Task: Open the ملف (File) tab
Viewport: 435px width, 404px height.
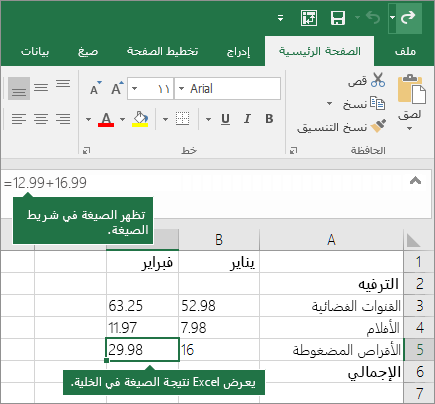Action: click(x=405, y=52)
